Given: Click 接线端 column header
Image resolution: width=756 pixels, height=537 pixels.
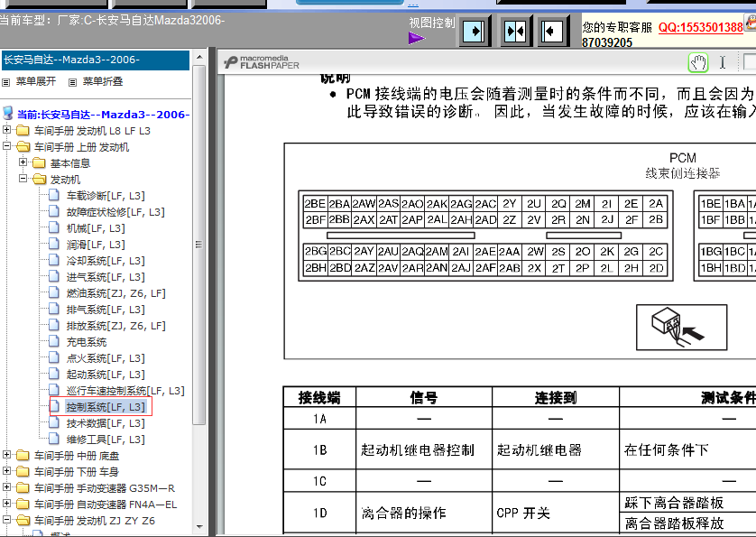Looking at the screenshot, I should [319, 398].
